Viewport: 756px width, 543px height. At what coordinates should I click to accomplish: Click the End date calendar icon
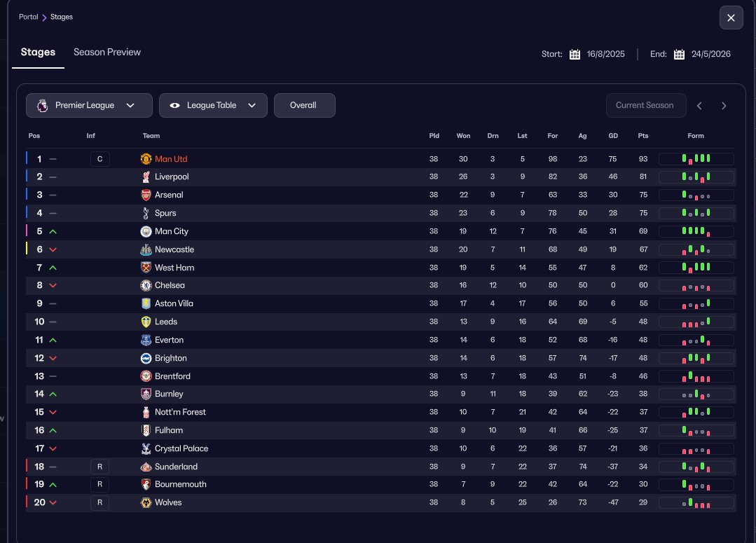tap(679, 55)
